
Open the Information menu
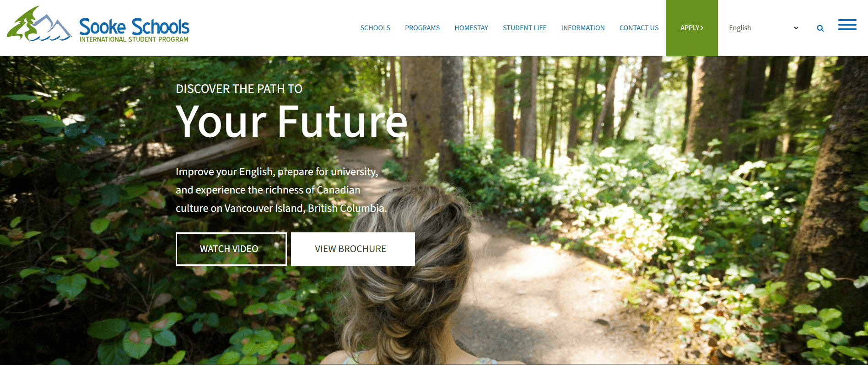tap(583, 28)
